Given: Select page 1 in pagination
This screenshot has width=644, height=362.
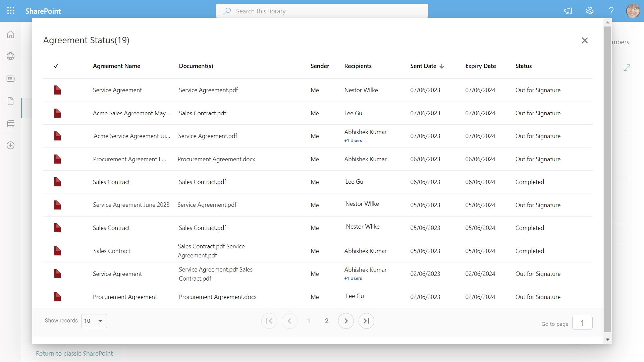Looking at the screenshot, I should click(x=309, y=321).
